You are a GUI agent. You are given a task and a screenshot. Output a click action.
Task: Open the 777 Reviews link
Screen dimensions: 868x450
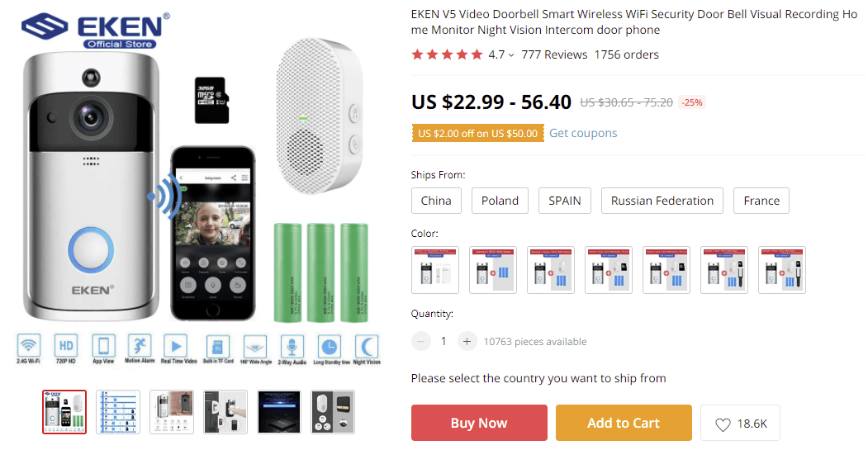click(x=554, y=54)
